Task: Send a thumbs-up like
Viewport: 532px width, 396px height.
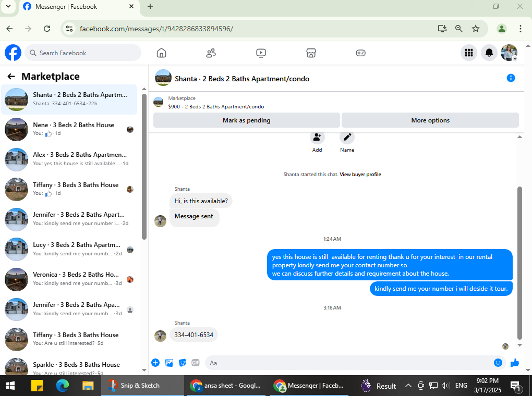Action: point(515,363)
